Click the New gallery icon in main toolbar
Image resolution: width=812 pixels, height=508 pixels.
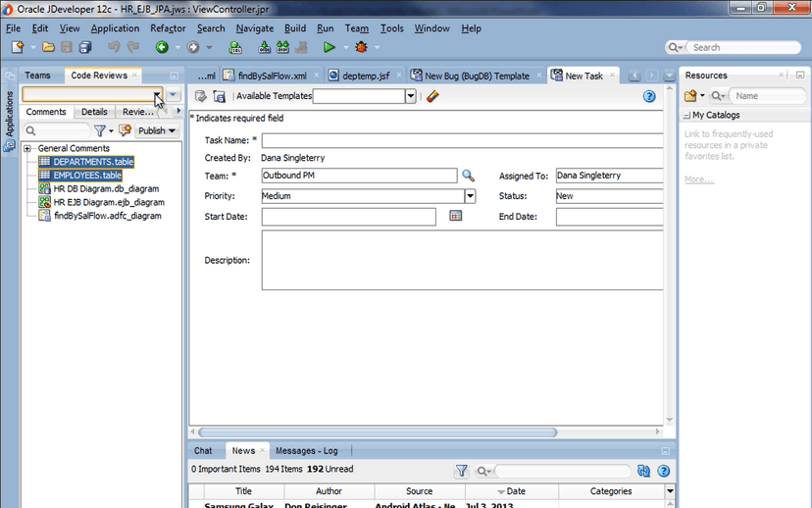coord(18,47)
